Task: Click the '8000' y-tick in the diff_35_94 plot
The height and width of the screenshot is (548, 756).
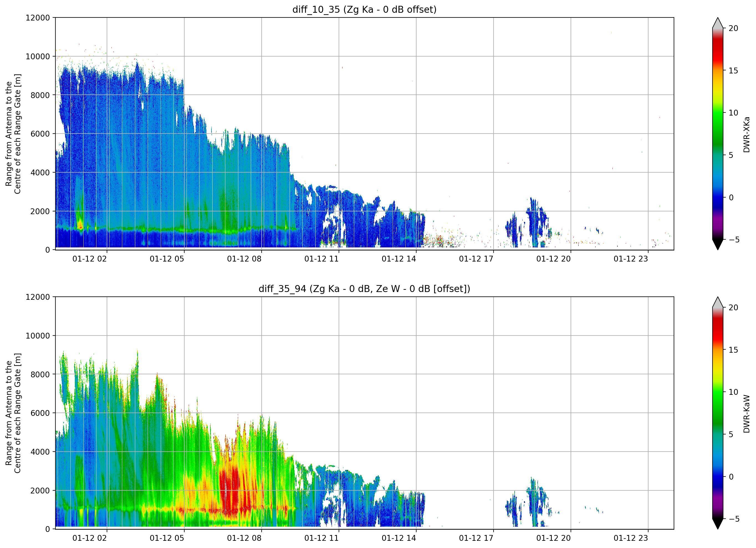Action: (40, 374)
